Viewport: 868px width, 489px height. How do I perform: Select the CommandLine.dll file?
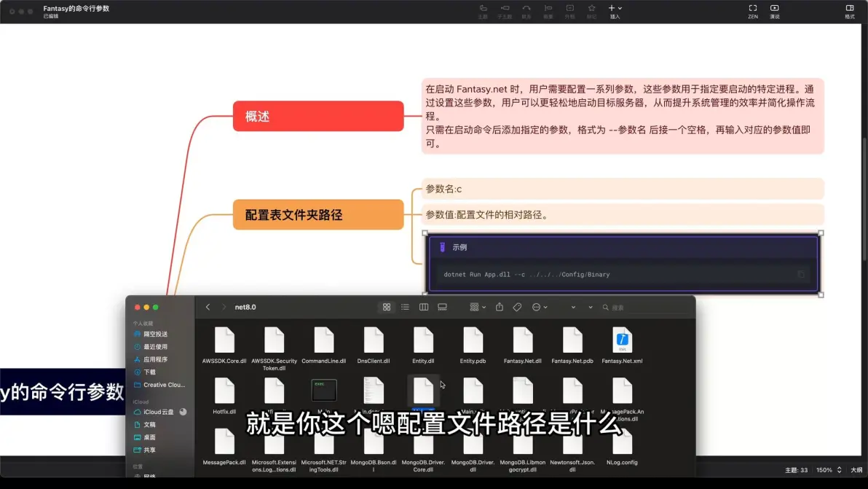[x=324, y=345]
